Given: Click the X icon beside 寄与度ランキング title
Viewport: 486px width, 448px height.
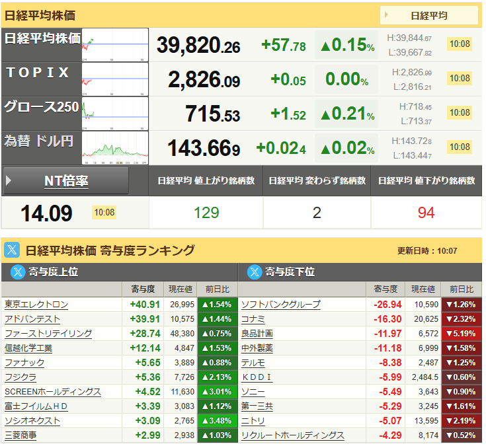Looking at the screenshot, I should click(x=12, y=250).
